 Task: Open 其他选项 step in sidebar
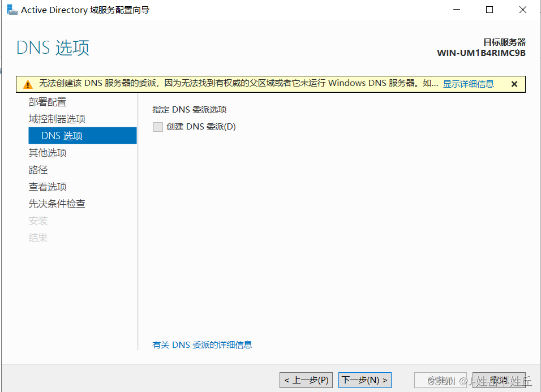[48, 153]
